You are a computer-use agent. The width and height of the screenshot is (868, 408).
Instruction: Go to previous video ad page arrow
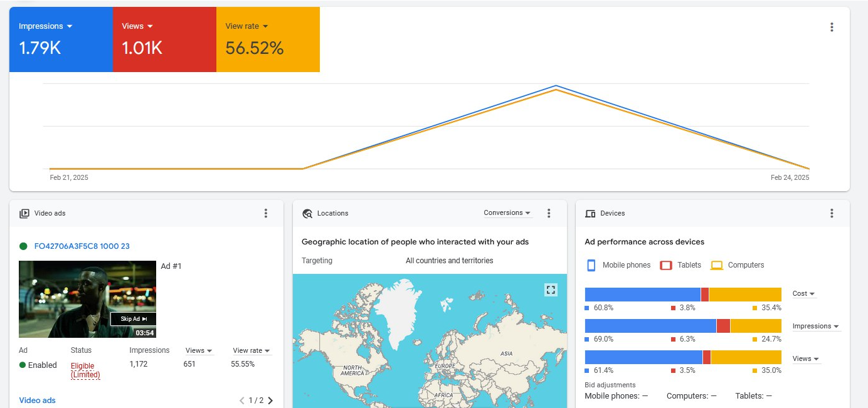pos(242,400)
